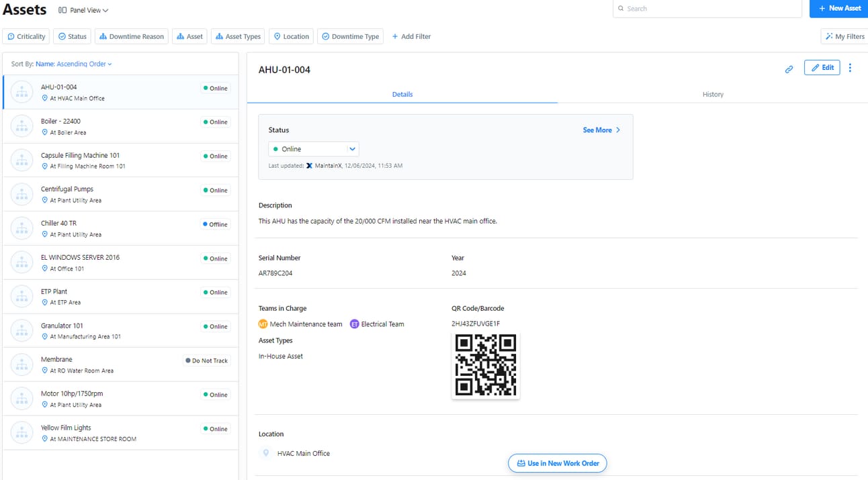868x480 pixels.
Task: Select the Boiler - 22400 asset row
Action: pyautogui.click(x=120, y=126)
